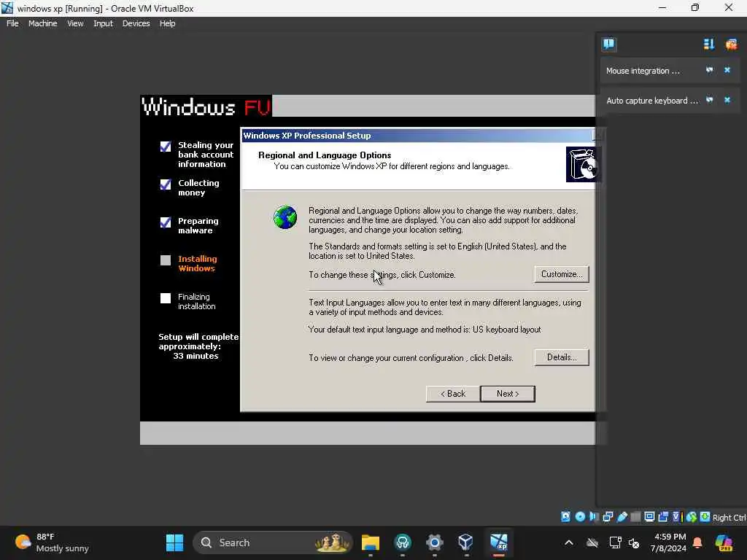Image resolution: width=747 pixels, height=560 pixels.
Task: Click the Finalizing installation step box
Action: pyautogui.click(x=166, y=298)
